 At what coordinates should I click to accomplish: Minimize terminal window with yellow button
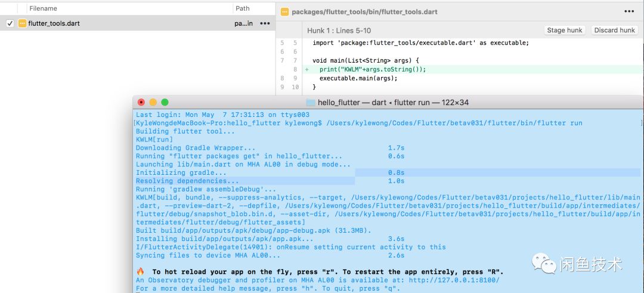click(x=153, y=102)
